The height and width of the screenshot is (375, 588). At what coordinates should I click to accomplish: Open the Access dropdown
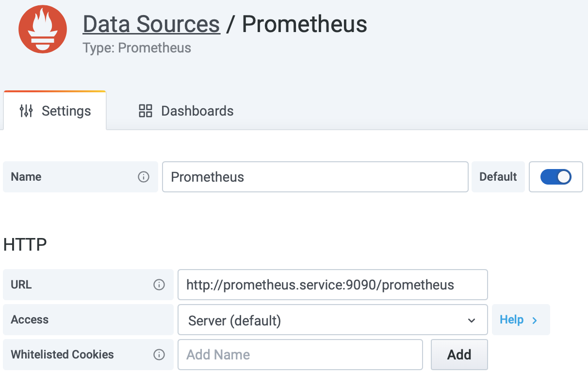tap(333, 320)
